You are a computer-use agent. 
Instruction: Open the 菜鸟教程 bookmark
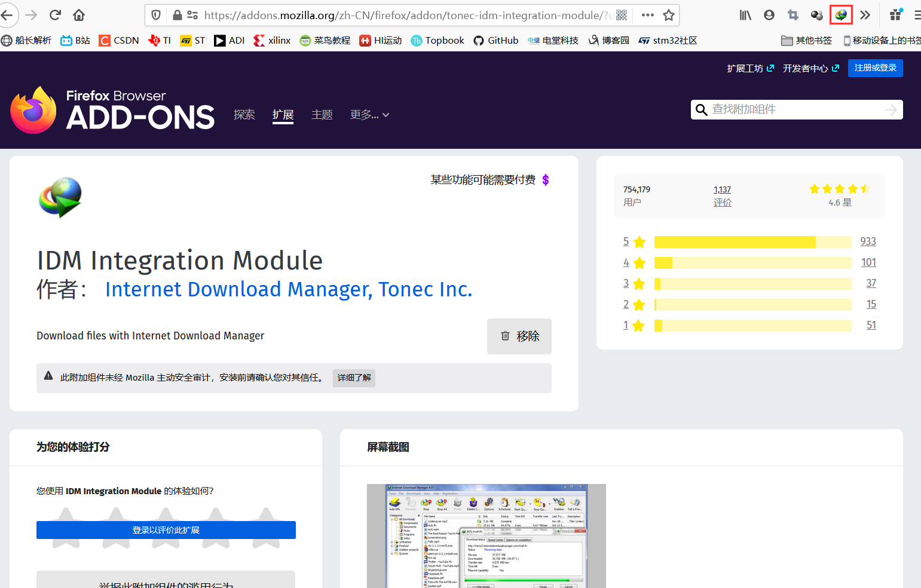(x=325, y=40)
